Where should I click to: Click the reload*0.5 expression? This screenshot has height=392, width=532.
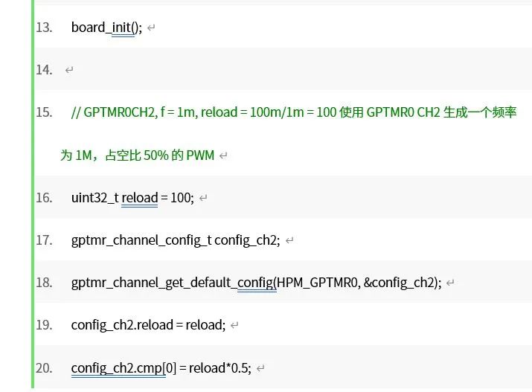coord(220,367)
